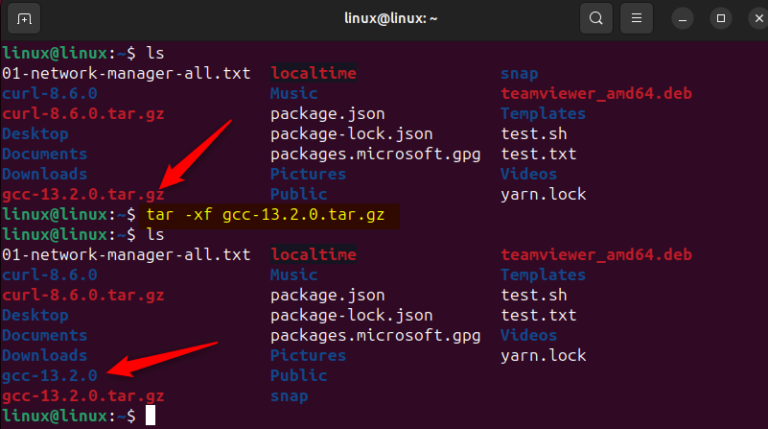Image resolution: width=768 pixels, height=429 pixels.
Task: Click the lower red arrow annotation
Action: (160, 358)
